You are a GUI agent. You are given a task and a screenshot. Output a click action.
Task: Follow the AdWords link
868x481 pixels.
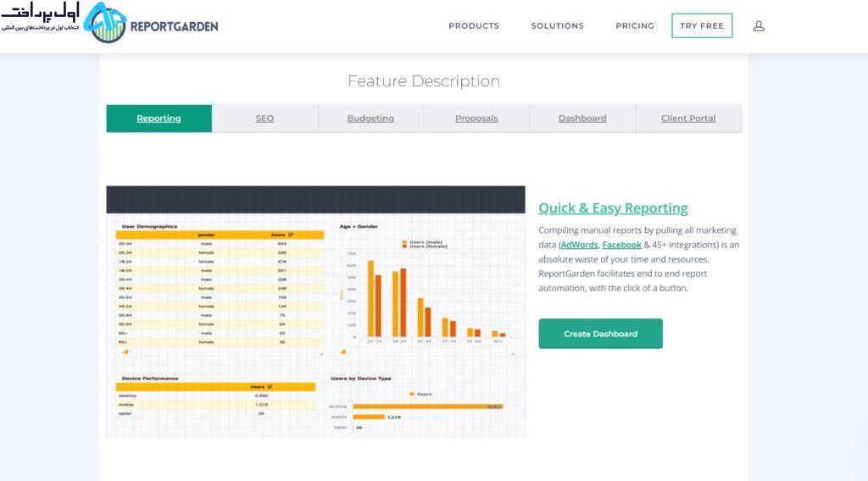(580, 245)
